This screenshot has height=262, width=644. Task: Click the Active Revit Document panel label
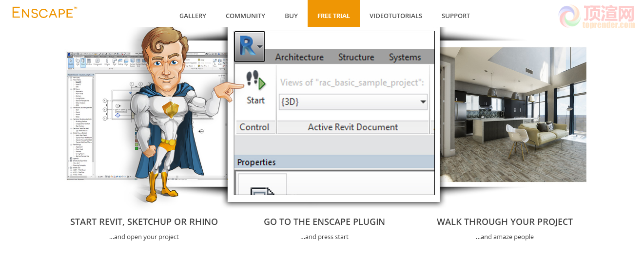(x=353, y=127)
